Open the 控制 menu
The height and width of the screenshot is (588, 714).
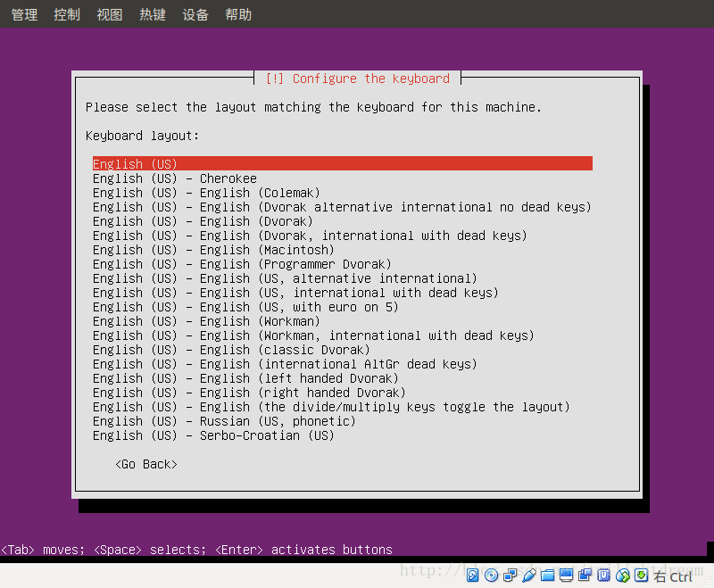coord(66,13)
